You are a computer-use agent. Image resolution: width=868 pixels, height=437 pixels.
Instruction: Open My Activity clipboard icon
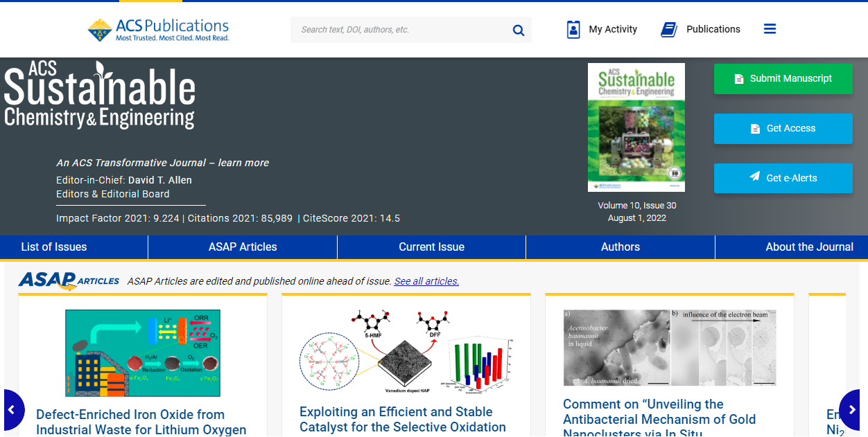pos(573,29)
